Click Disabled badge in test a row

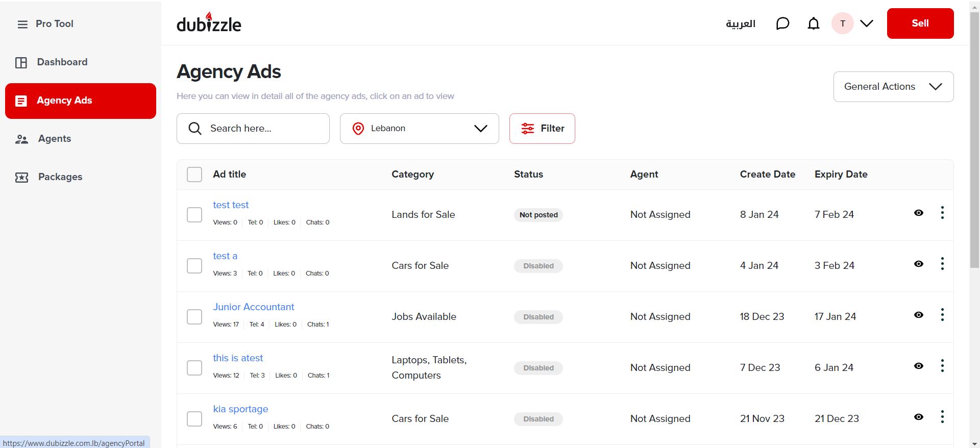538,266
